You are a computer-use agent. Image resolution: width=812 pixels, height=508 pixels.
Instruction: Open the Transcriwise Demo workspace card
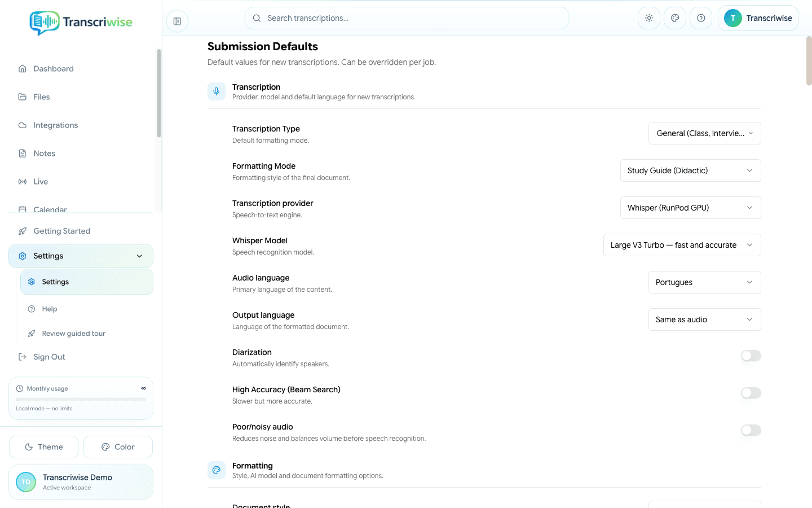coord(81,482)
